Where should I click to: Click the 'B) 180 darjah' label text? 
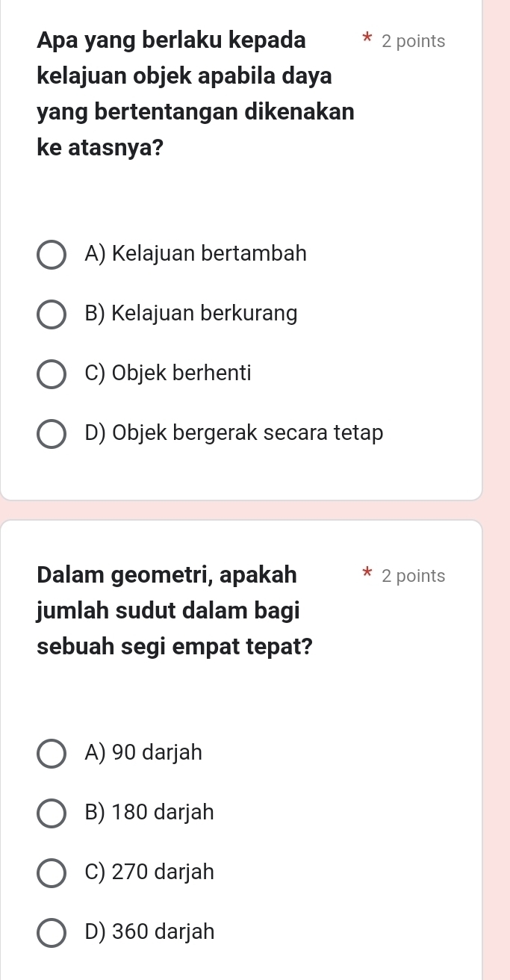click(149, 812)
